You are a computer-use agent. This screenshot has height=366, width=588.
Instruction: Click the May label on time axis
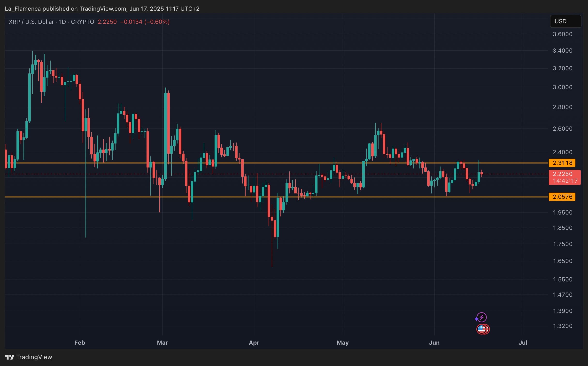[x=343, y=342]
